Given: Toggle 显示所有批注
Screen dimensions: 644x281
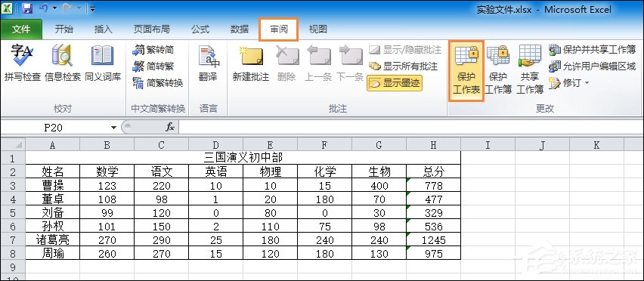Looking at the screenshot, I should pyautogui.click(x=404, y=66).
